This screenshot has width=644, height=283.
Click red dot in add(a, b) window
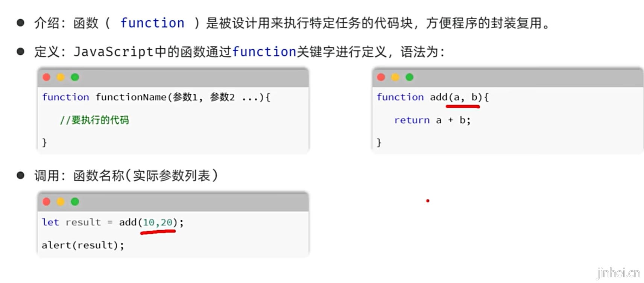point(381,77)
